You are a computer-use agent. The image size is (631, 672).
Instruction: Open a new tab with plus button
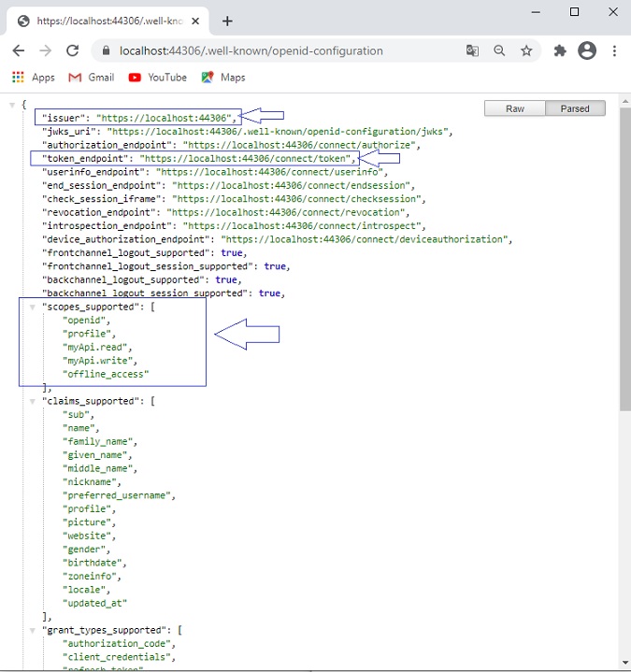click(x=227, y=21)
